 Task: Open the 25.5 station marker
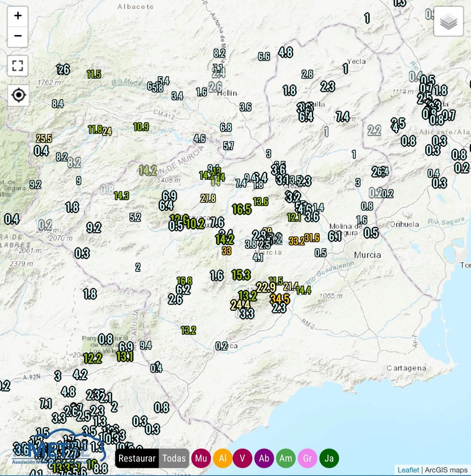[x=44, y=139]
